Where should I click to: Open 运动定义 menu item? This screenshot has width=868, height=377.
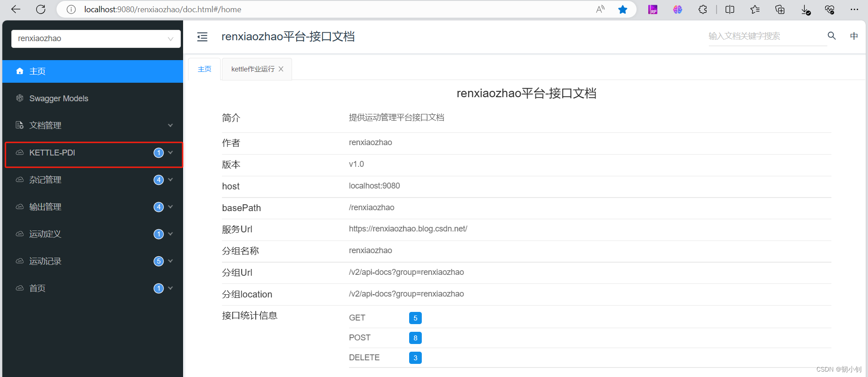(x=93, y=234)
